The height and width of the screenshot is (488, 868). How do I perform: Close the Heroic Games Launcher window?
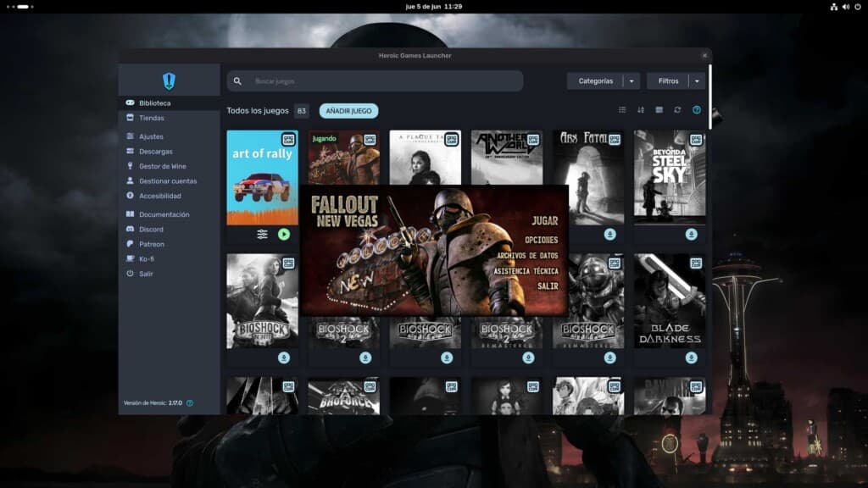(x=704, y=55)
